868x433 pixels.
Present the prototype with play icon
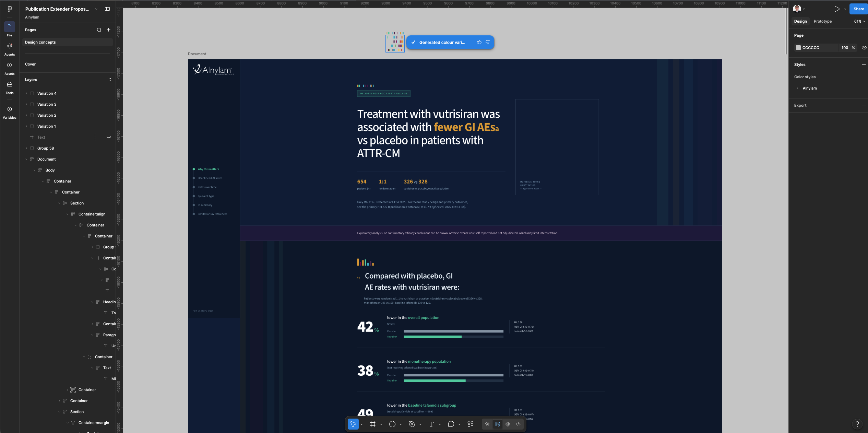click(837, 9)
